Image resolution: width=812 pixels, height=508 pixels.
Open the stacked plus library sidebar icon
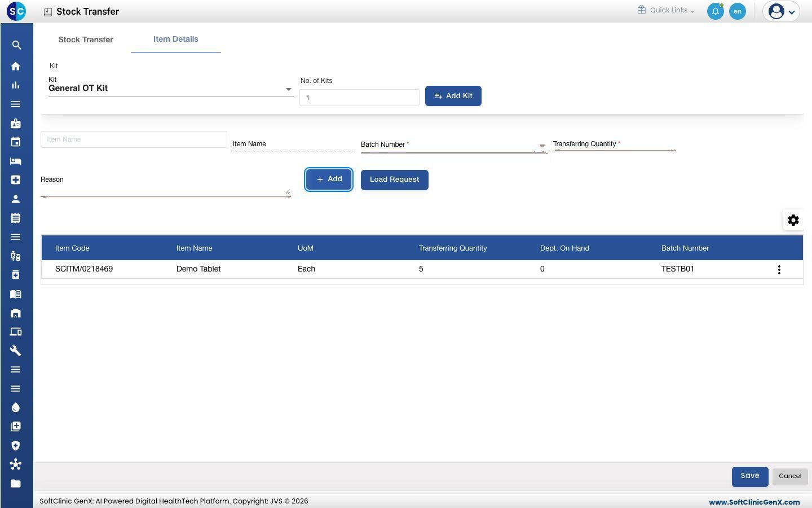[x=16, y=426]
